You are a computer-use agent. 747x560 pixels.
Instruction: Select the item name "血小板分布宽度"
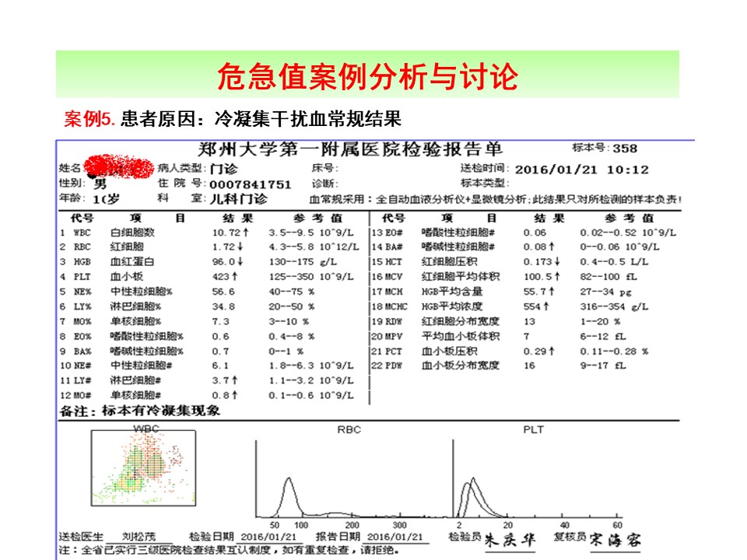coord(461,366)
